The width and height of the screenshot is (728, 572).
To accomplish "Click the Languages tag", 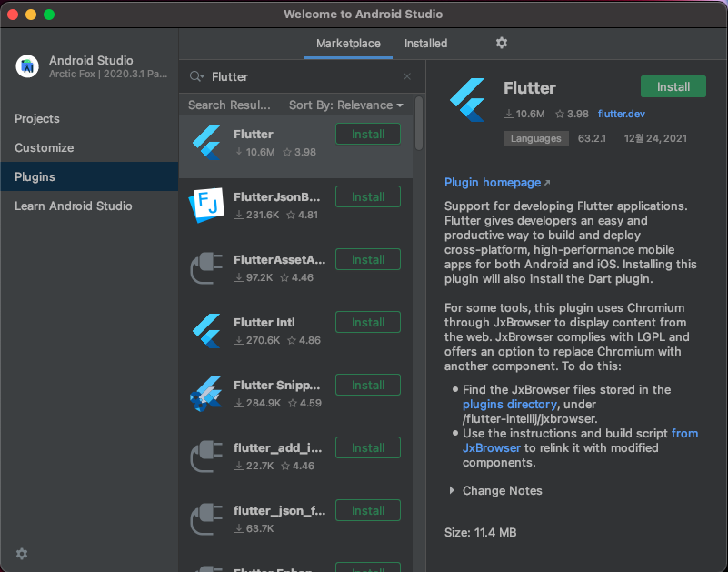I will (536, 138).
